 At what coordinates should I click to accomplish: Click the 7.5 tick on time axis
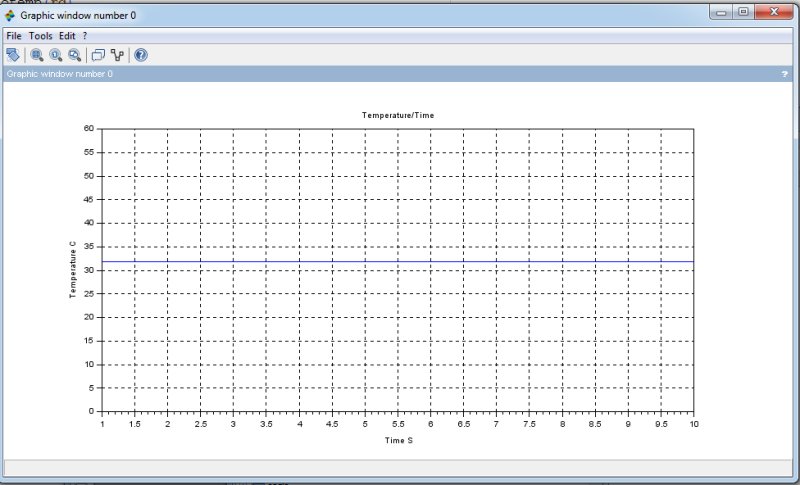click(x=529, y=424)
